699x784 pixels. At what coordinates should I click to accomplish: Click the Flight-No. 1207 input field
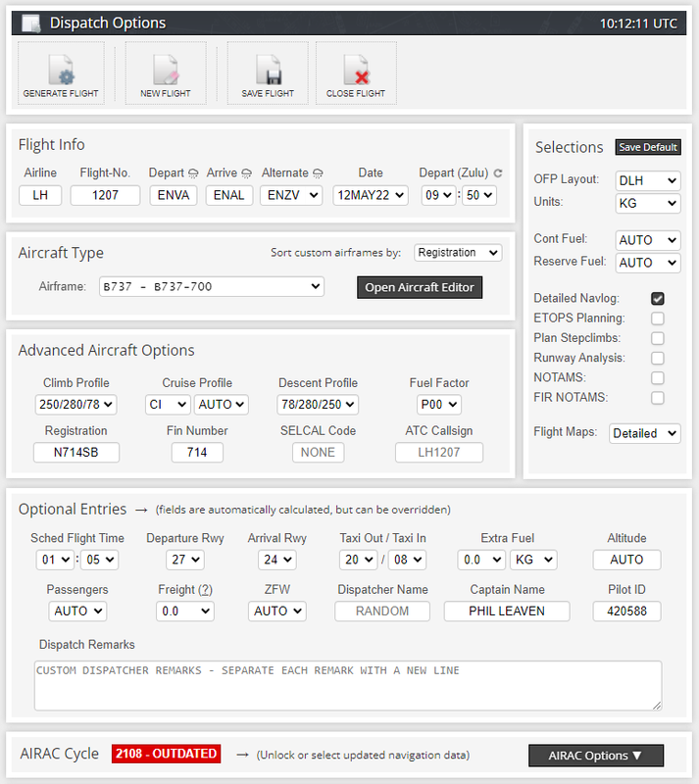(105, 195)
